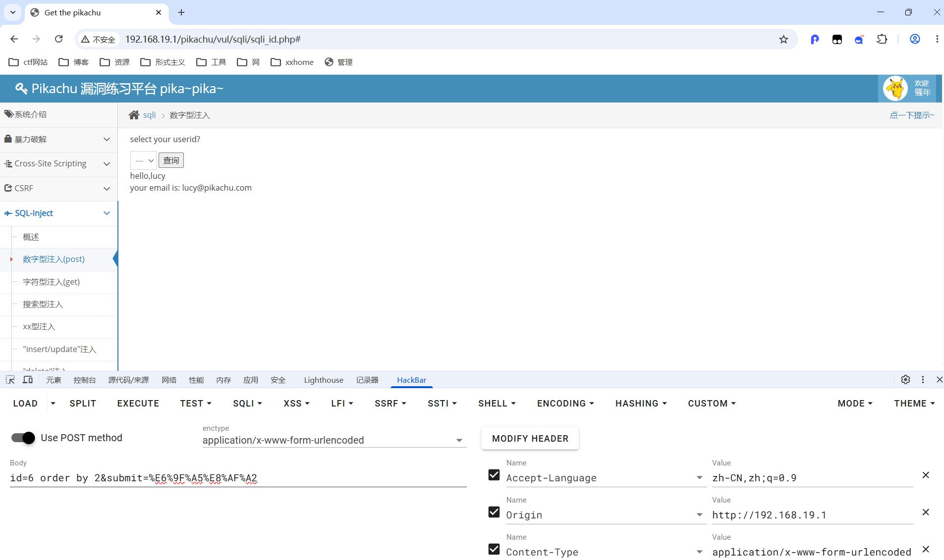Click the 查询 submit button
The image size is (944, 560).
coord(171,160)
